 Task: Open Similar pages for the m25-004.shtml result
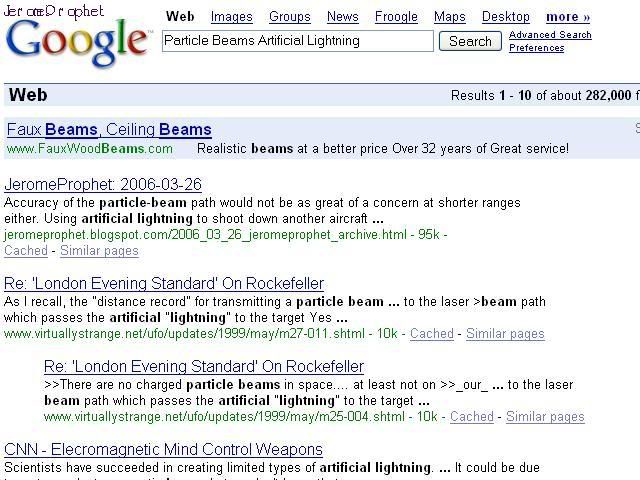click(545, 417)
